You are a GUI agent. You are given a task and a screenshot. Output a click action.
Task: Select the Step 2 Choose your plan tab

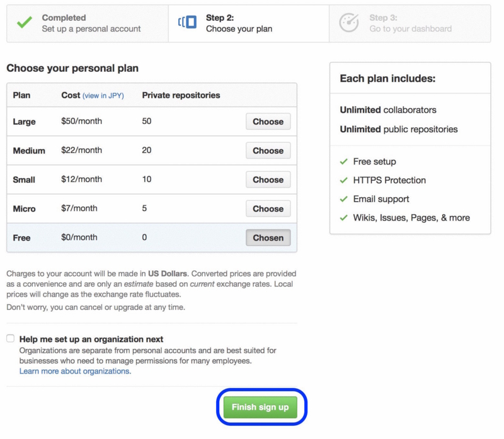(x=249, y=23)
